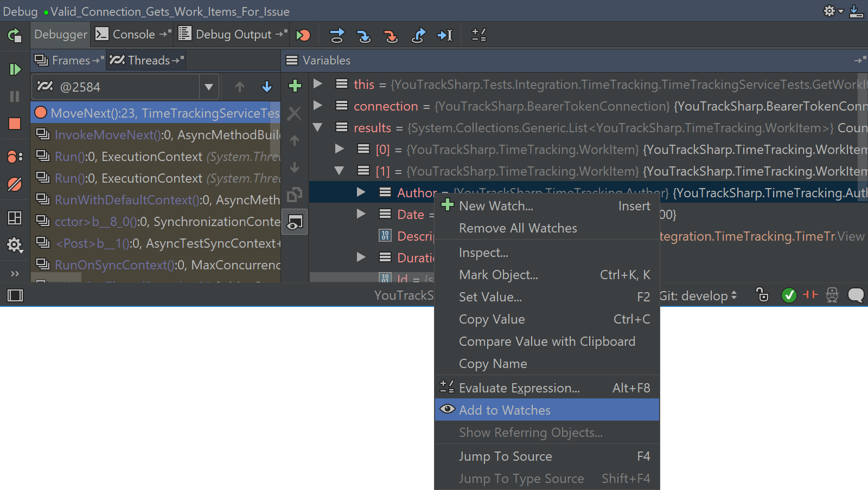Expand results item [0]

click(x=340, y=149)
